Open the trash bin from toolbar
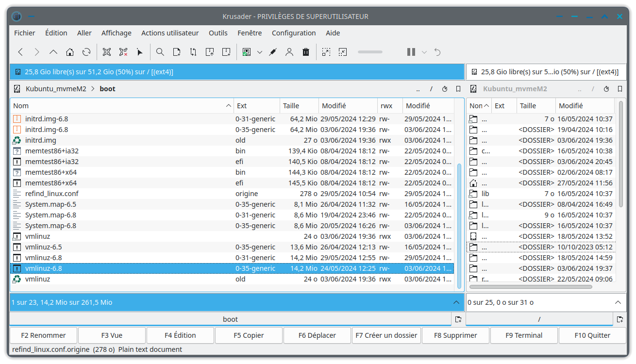The image size is (636, 364). coord(306,52)
